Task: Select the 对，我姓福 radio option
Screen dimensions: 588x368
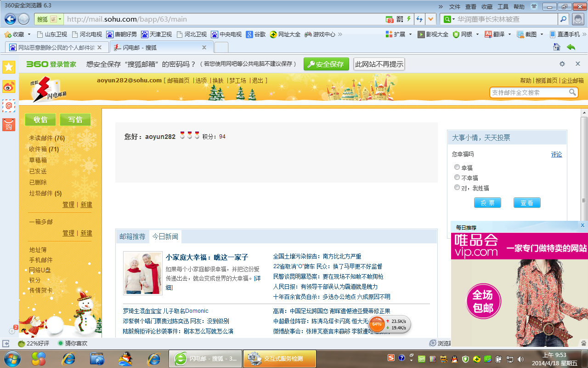Action: [x=457, y=188]
